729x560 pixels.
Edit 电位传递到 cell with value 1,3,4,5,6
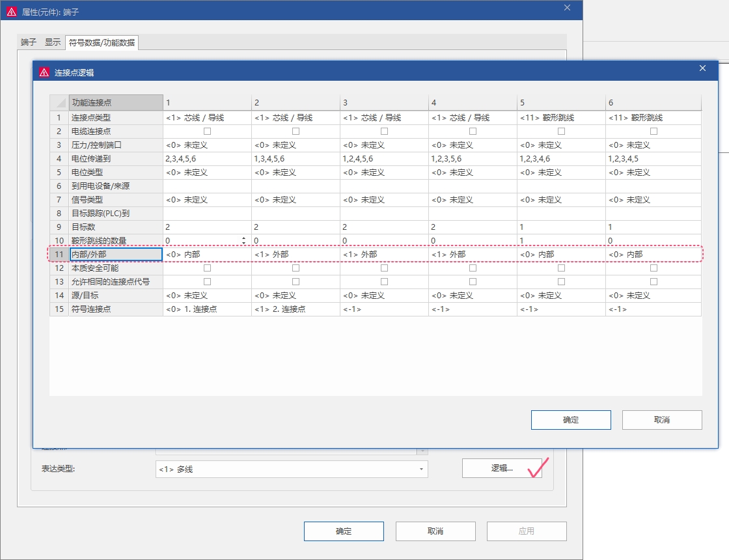click(x=296, y=158)
